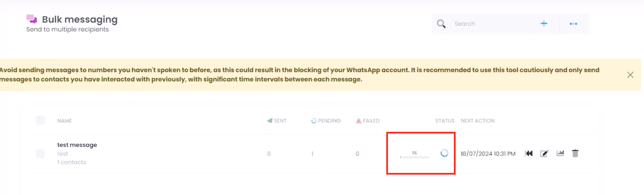This screenshot has height=195, width=644.
Task: View statistics chart for test message
Action: tap(560, 153)
